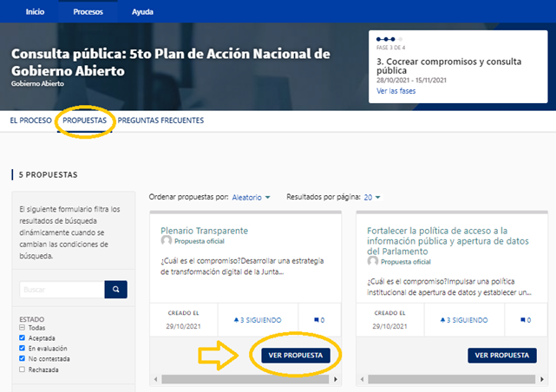
Task: Click Ver Propuesta for Fortalecer la política
Action: (502, 355)
